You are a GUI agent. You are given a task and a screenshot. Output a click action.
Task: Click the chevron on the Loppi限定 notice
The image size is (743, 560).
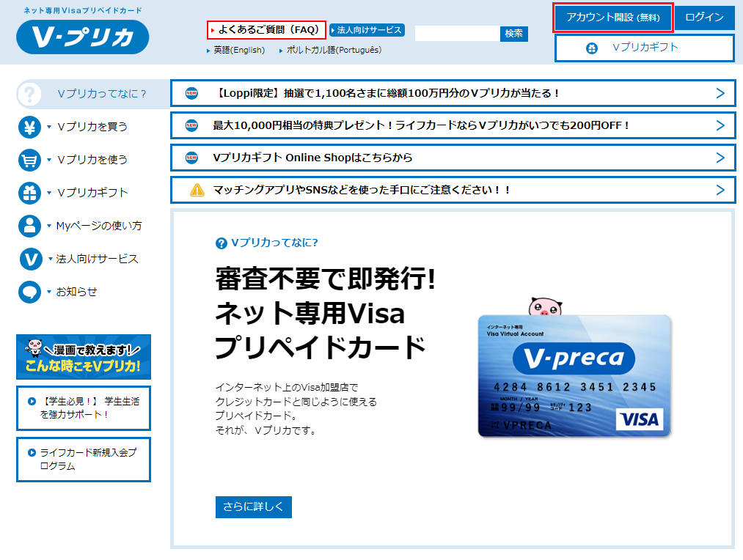click(720, 93)
